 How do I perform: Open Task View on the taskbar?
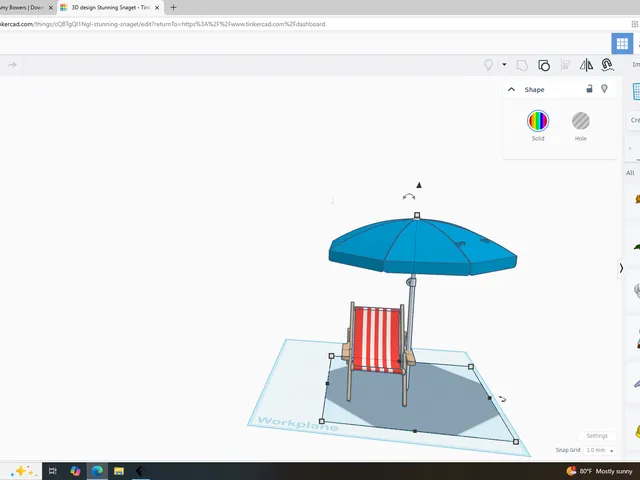pyautogui.click(x=53, y=471)
